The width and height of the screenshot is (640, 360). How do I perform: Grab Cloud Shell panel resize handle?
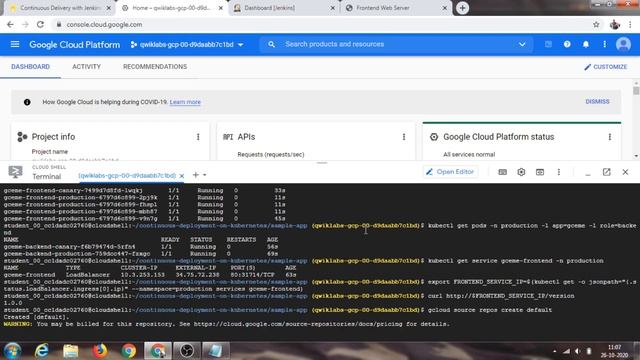[322, 163]
